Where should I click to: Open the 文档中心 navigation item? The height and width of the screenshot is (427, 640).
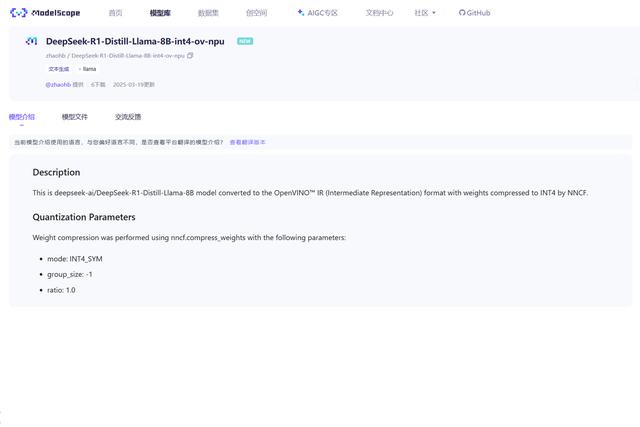[379, 13]
